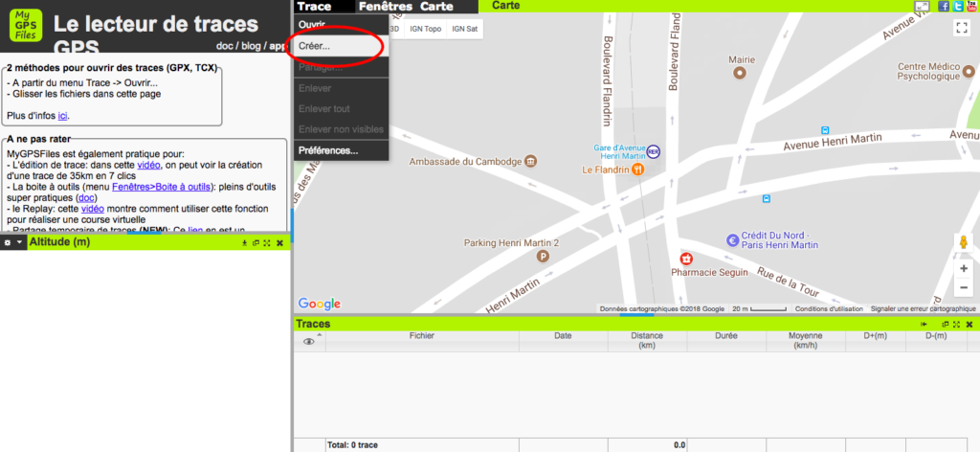The height and width of the screenshot is (452, 980).
Task: Sort traces by Distance (km) column
Action: (x=647, y=340)
